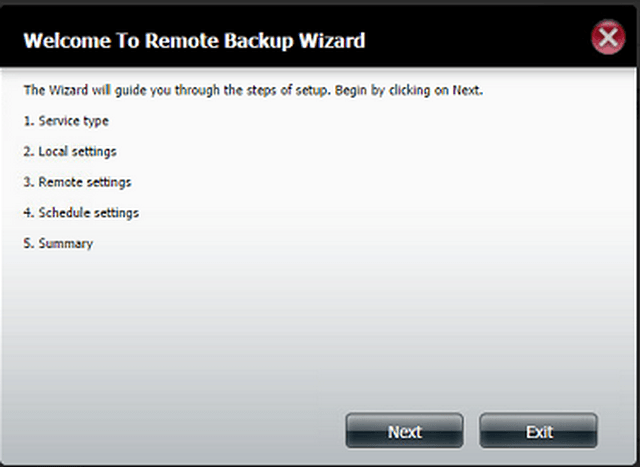Click the word 'Wizard' in the instruction sentence

68,90
